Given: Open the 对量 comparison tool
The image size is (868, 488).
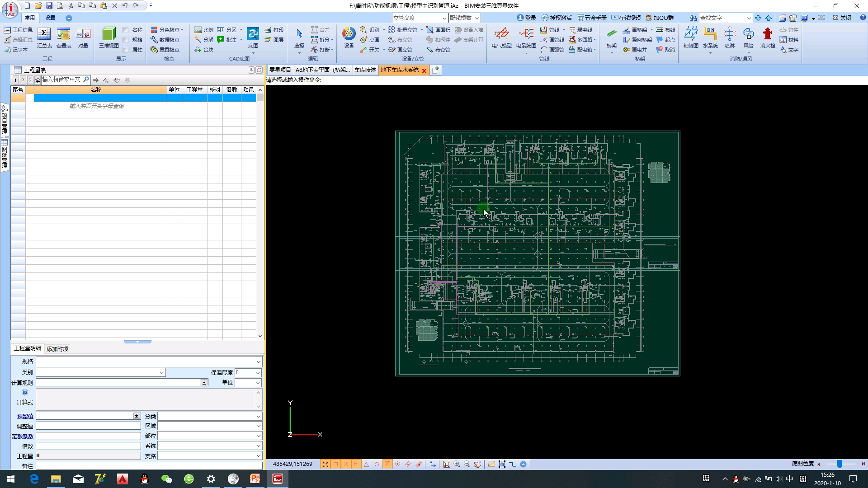Looking at the screenshot, I should pos(83,38).
